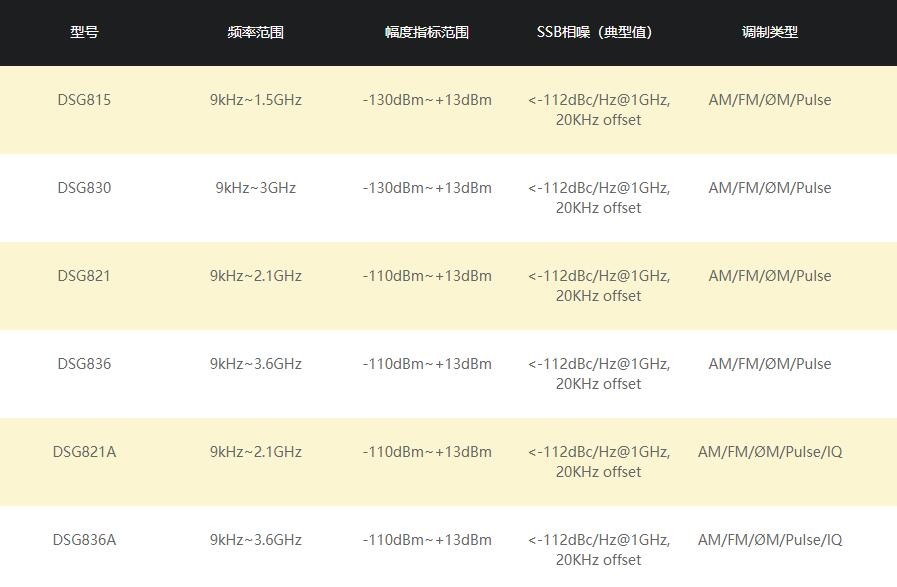This screenshot has width=897, height=587.
Task: Click DSG815 amplitude -130dBm~+13dBm cell
Action: [427, 100]
